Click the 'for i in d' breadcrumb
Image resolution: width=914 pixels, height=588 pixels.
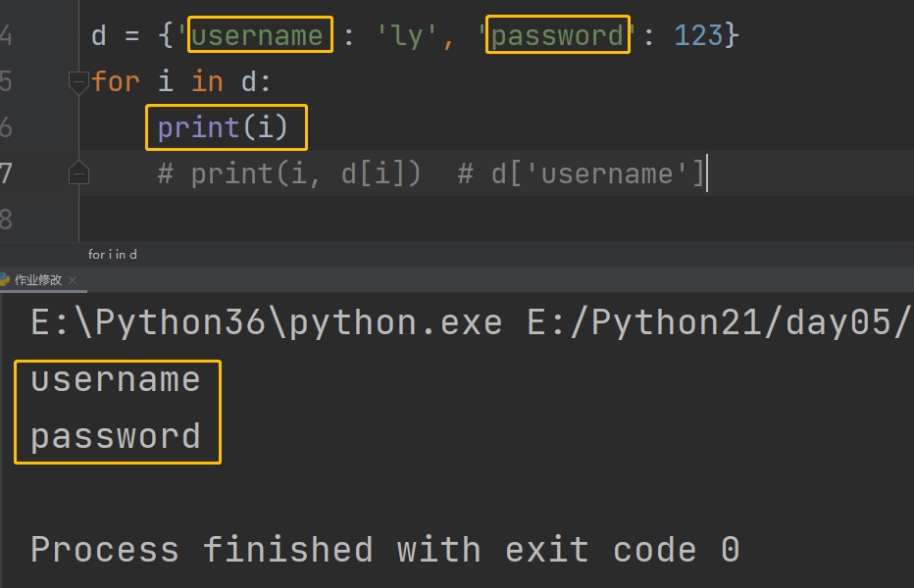point(113,255)
